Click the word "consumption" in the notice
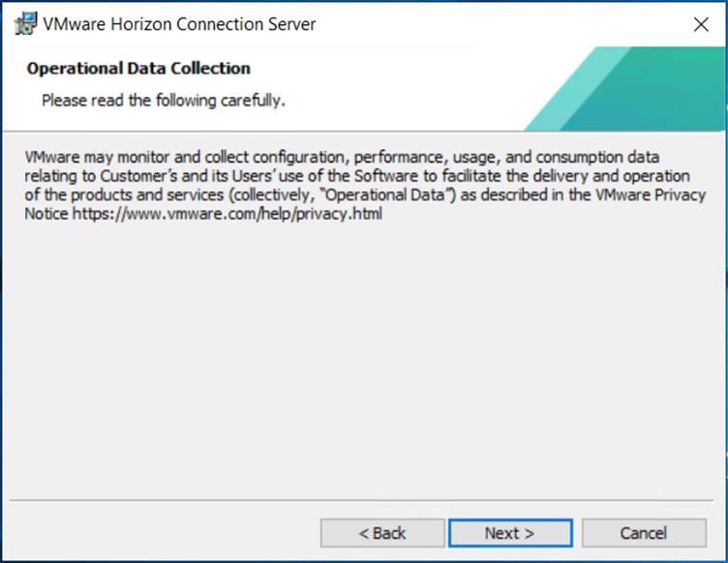Screen dimensions: 728x563 [577, 156]
